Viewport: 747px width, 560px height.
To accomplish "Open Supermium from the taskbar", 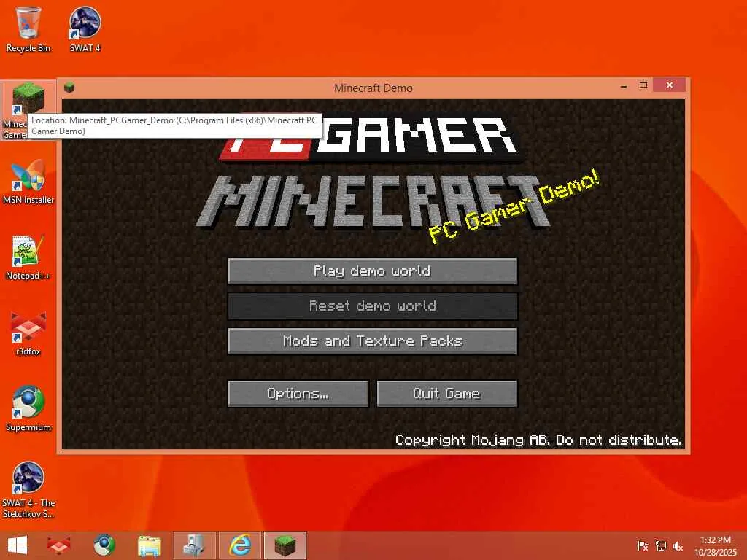I will pyautogui.click(x=104, y=545).
